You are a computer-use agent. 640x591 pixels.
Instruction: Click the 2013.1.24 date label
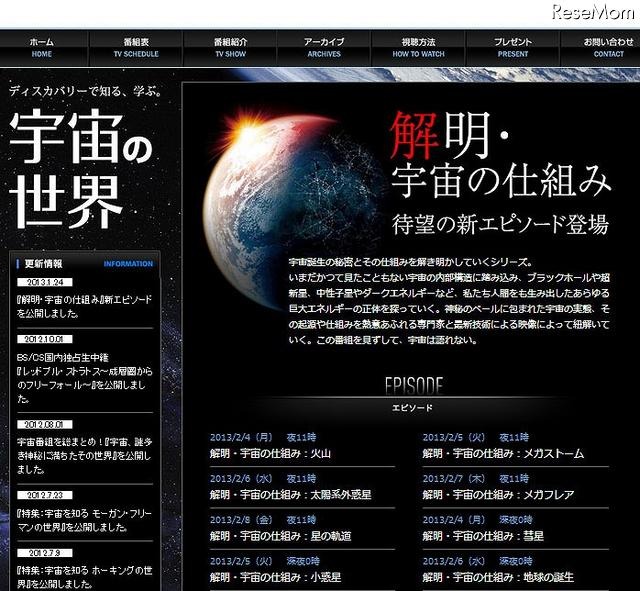45,282
